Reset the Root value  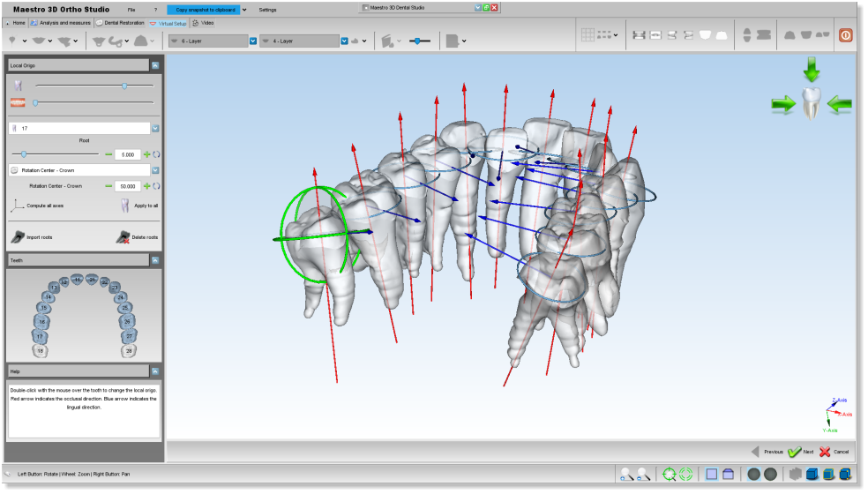[156, 154]
